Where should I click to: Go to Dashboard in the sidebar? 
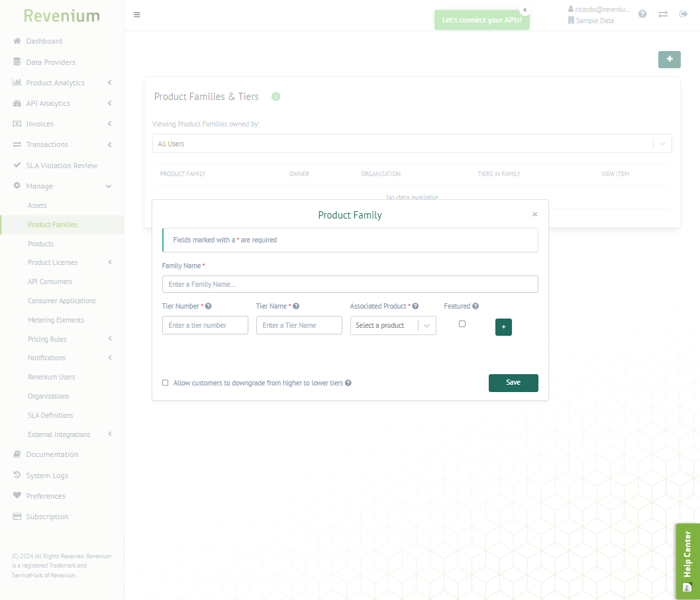(x=44, y=41)
